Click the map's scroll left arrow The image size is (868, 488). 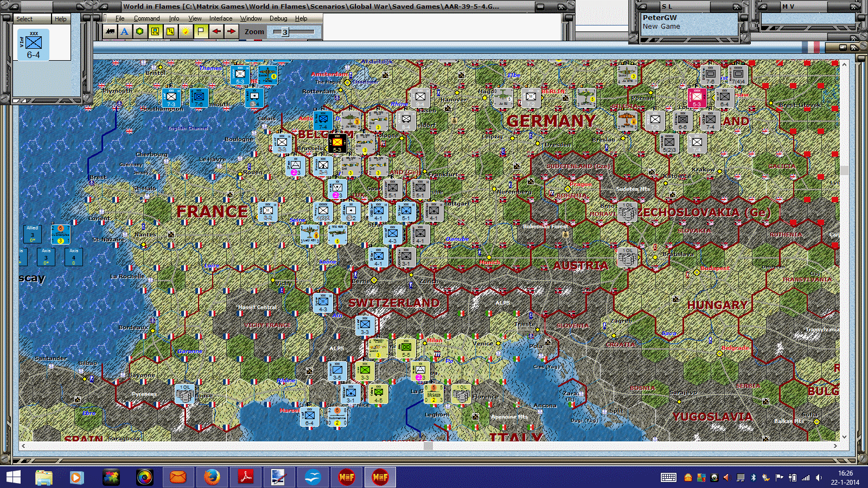(x=23, y=446)
